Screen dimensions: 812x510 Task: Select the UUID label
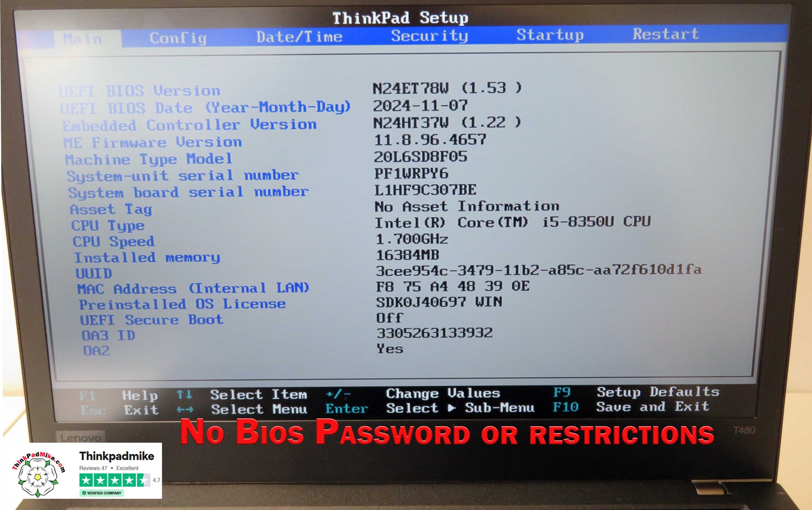tap(94, 274)
